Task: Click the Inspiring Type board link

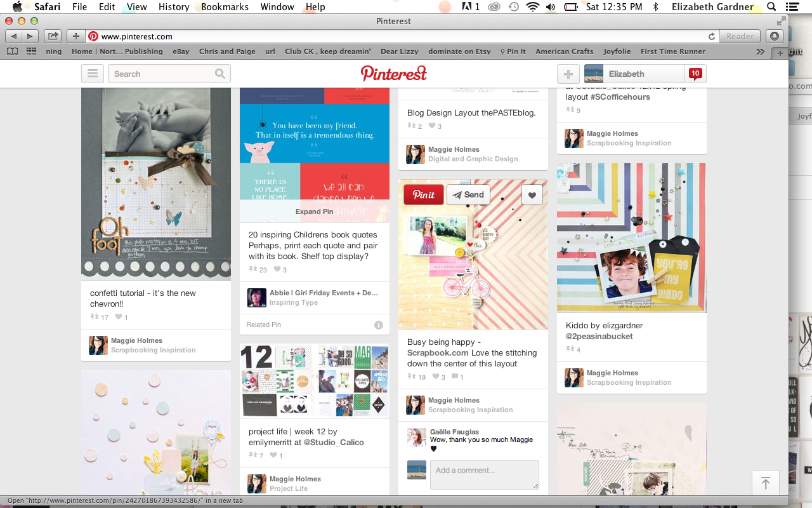Action: click(x=294, y=302)
